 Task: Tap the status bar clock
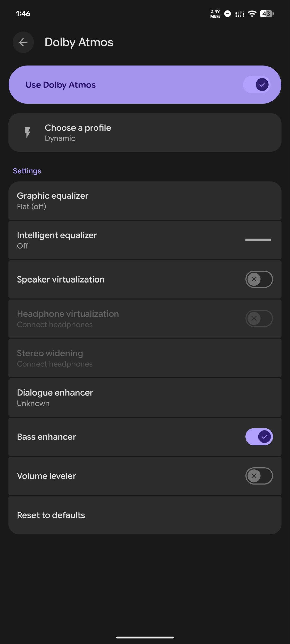tap(23, 14)
